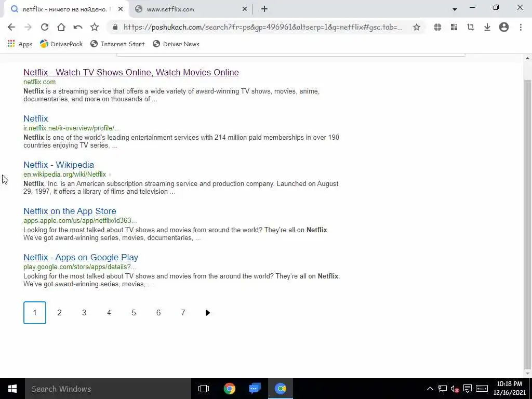
Task: Close the www.netflix.com tab
Action: [x=245, y=9]
